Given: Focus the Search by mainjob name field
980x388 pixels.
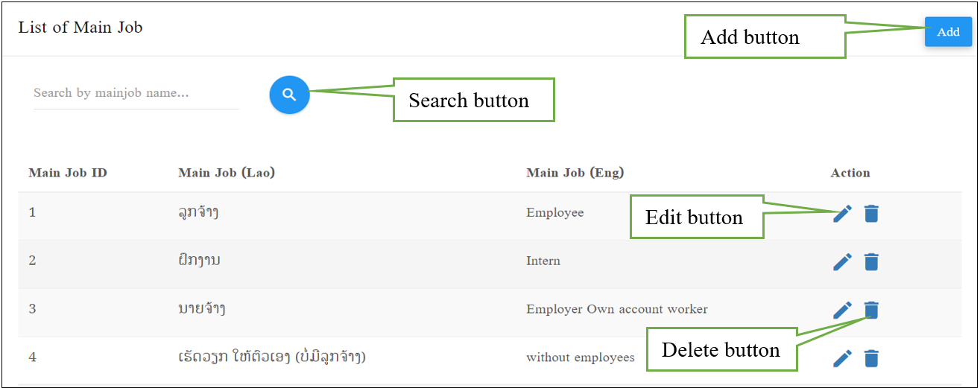Looking at the screenshot, I should pos(136,94).
